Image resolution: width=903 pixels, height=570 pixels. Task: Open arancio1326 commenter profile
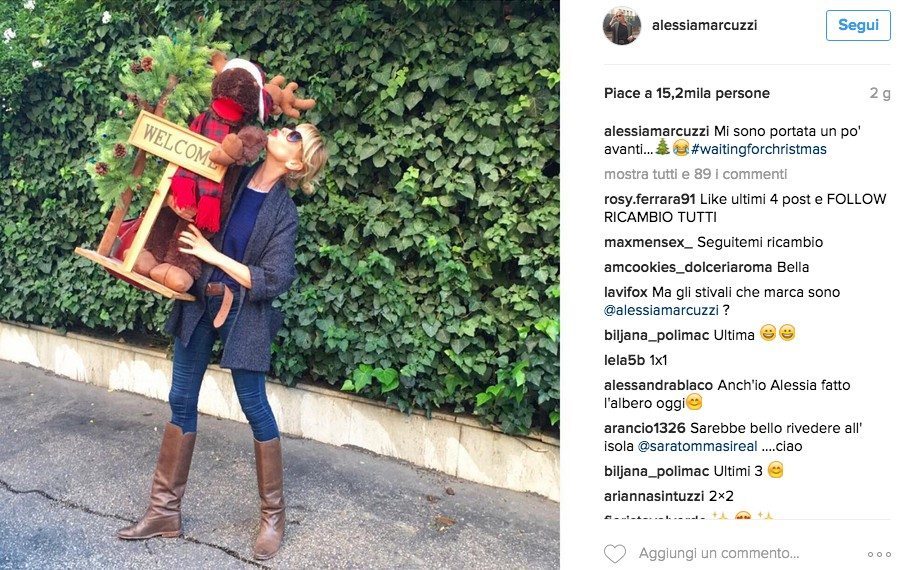click(x=644, y=428)
